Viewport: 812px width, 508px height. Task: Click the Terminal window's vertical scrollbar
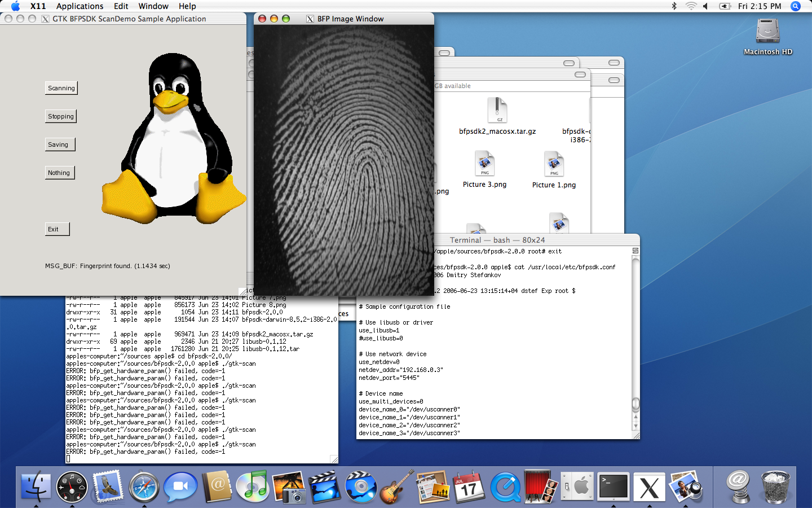(636, 339)
